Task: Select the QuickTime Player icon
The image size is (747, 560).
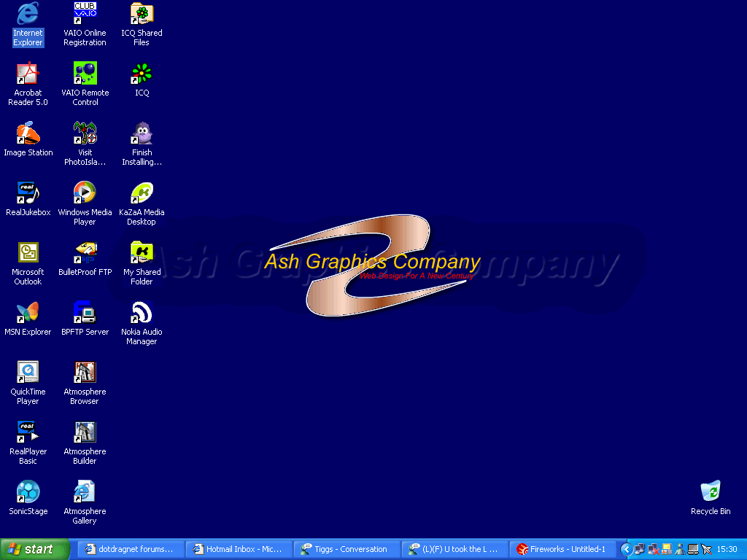Action: [28, 373]
